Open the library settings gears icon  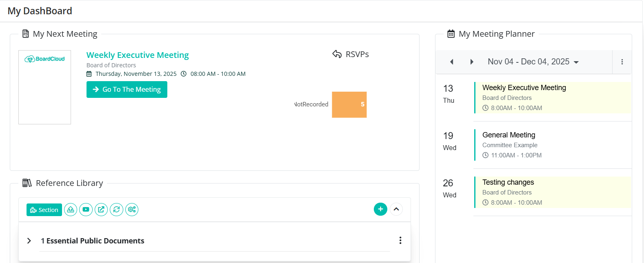point(132,210)
